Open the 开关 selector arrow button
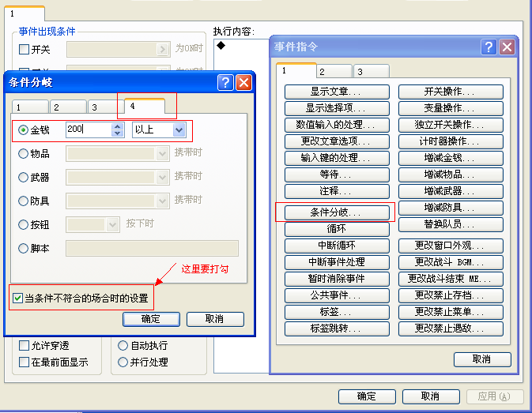532x413 pixels. click(x=163, y=49)
